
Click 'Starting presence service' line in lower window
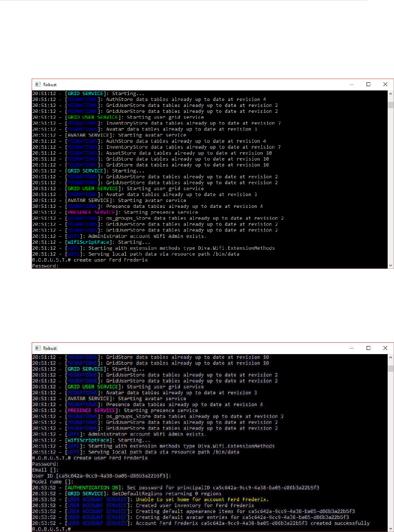tap(115, 410)
